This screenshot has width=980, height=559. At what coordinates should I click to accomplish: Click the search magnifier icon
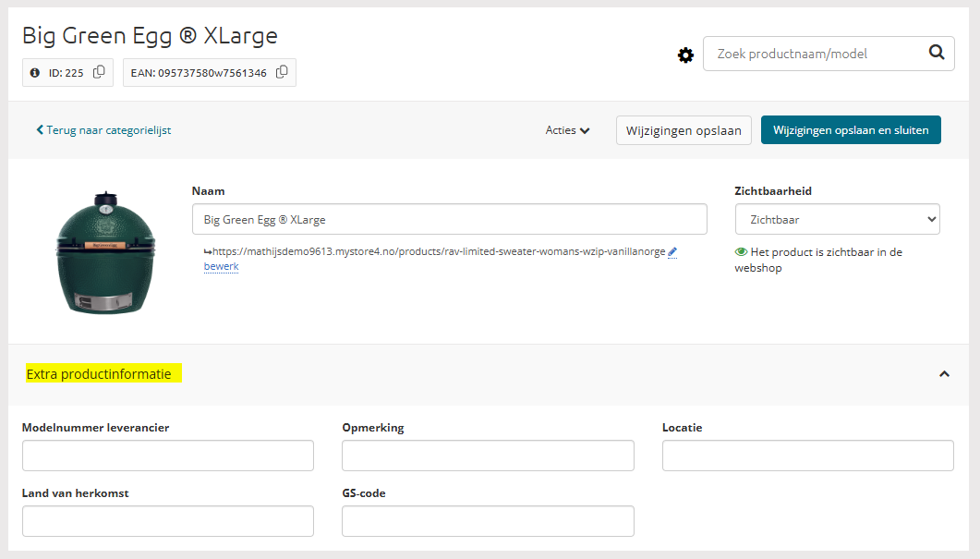(936, 53)
